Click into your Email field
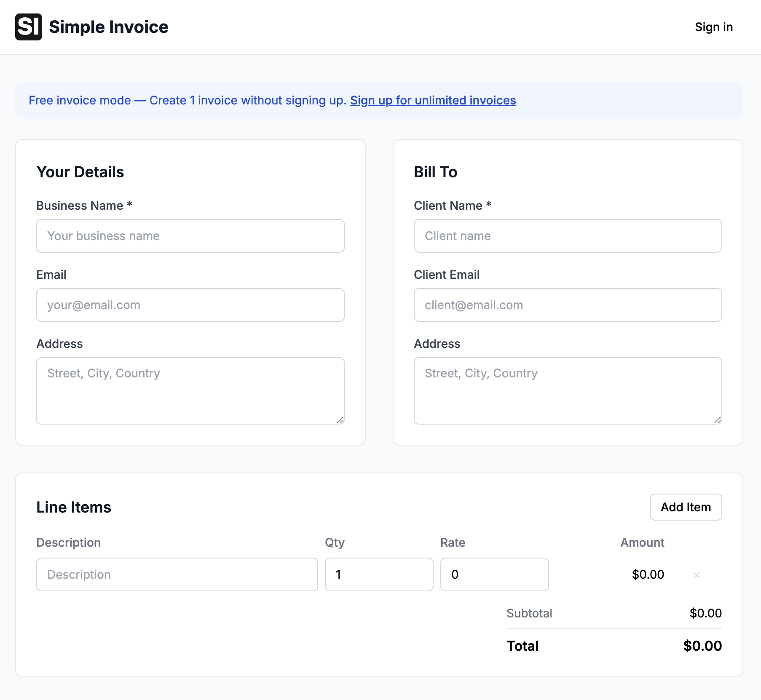 [190, 305]
